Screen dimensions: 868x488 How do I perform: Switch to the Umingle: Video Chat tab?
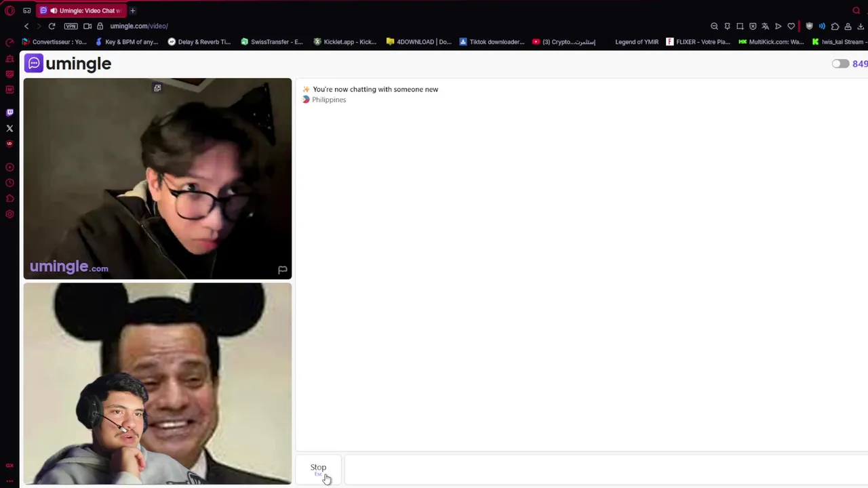(x=81, y=10)
